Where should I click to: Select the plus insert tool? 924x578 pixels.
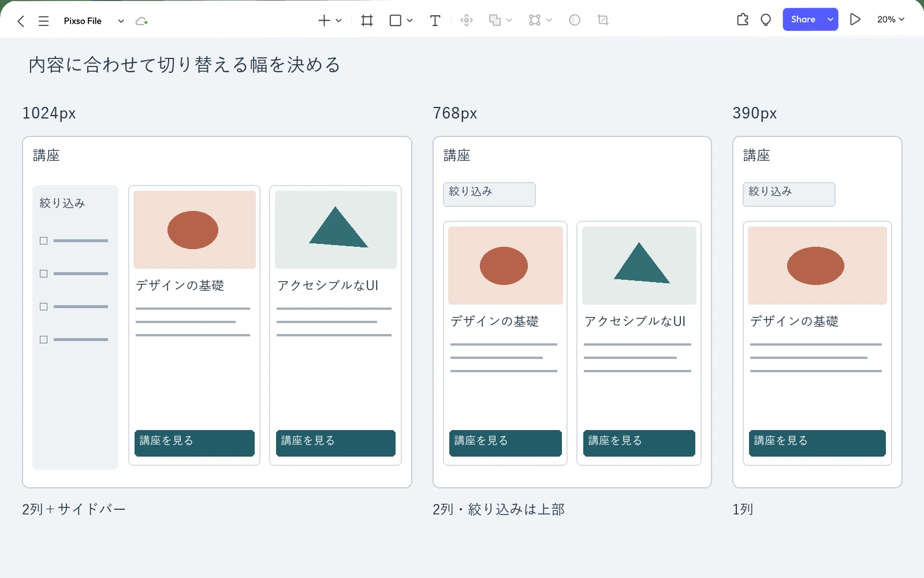324,21
